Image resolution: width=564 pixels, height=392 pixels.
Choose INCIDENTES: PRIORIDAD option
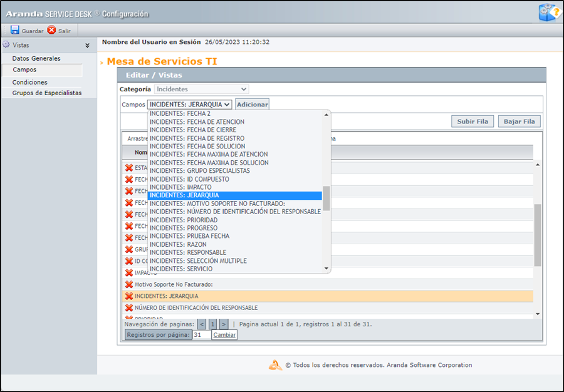234,220
